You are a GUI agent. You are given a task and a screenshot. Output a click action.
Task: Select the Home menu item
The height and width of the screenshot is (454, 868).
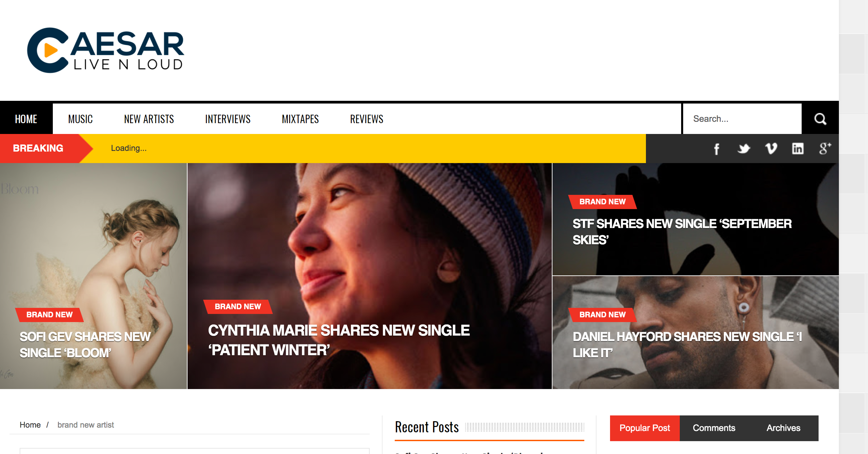coord(26,119)
